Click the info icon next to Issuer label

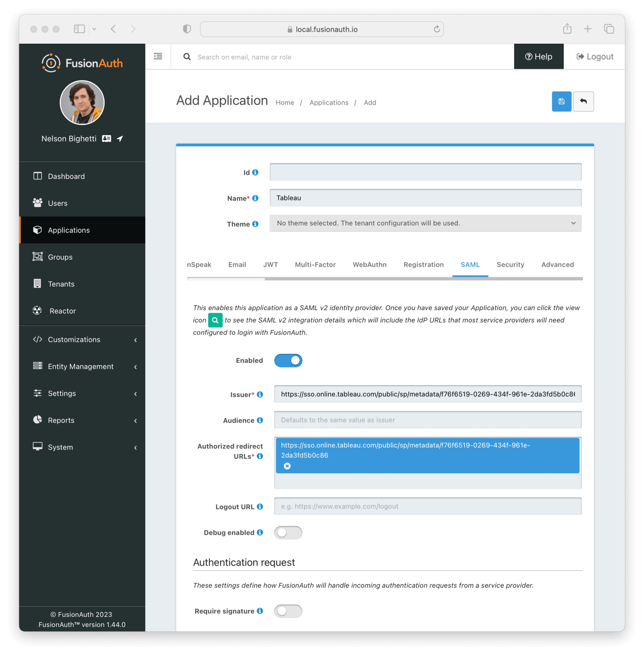pos(260,394)
